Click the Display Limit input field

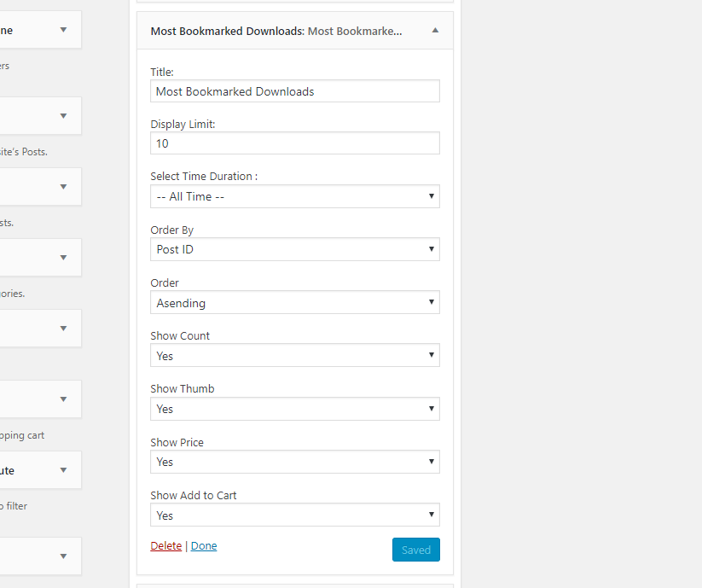point(294,143)
